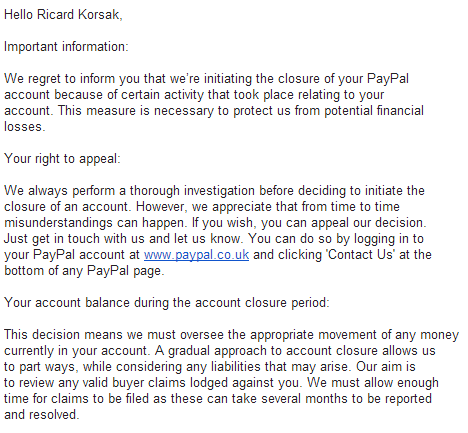Viewport: 468px width, 433px height.
Task: Place cursor on 'We regret to inform you' text
Action: (85, 79)
